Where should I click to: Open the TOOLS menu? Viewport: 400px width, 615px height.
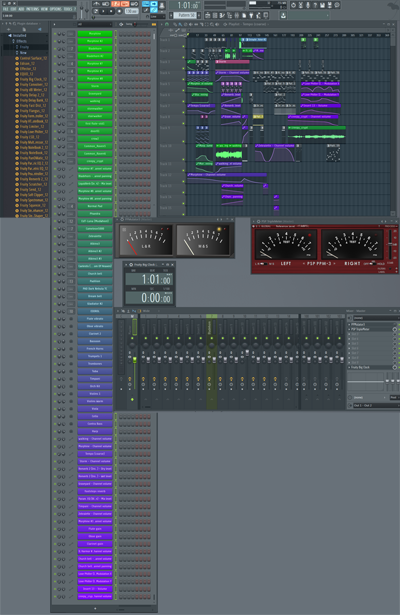tap(68, 8)
